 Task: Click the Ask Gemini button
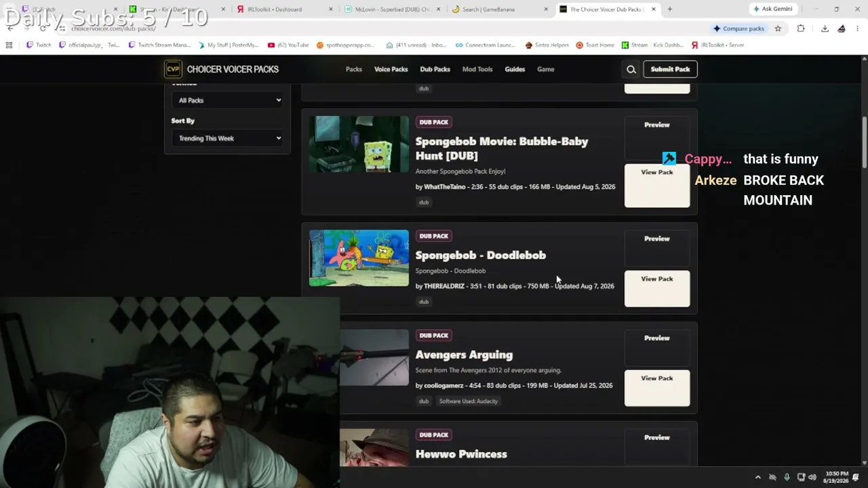click(772, 9)
